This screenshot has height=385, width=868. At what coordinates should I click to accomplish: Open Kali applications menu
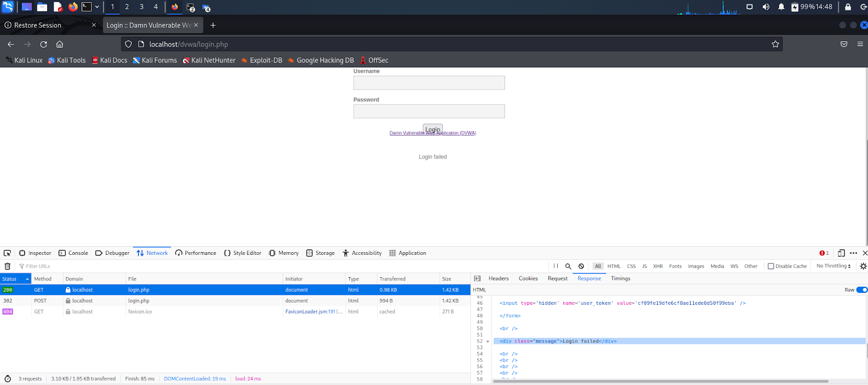click(x=8, y=7)
